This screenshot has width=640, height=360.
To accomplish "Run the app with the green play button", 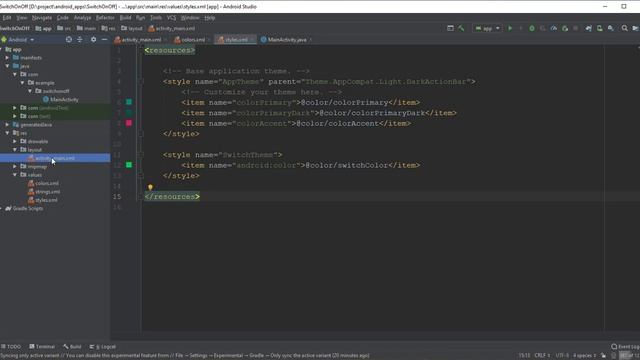I will pos(510,28).
